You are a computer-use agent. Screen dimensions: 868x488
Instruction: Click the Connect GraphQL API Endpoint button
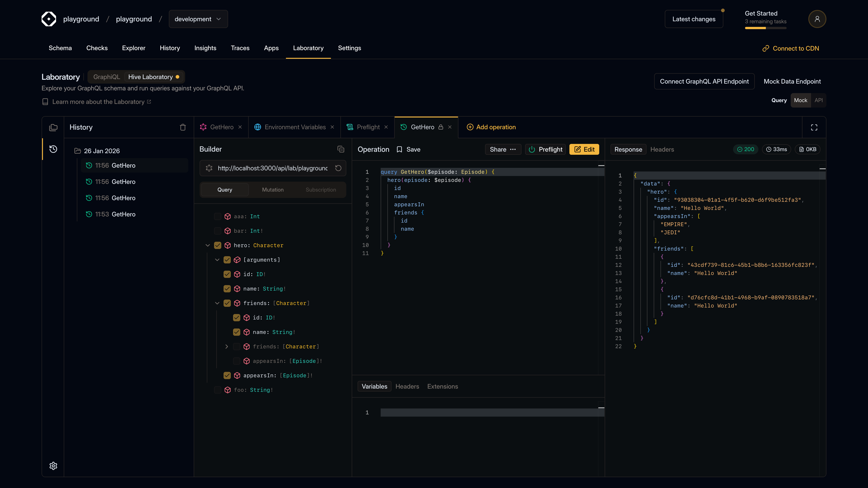tap(704, 82)
